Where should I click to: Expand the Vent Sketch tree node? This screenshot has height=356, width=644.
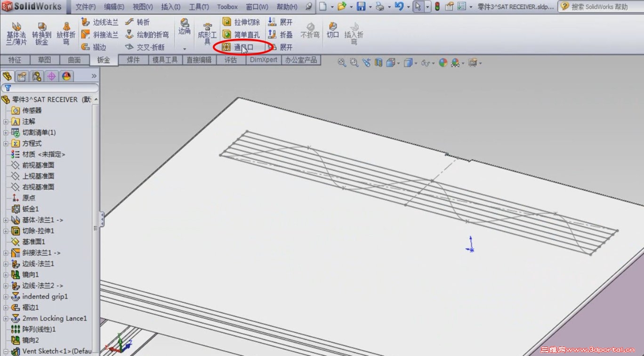click(6, 351)
